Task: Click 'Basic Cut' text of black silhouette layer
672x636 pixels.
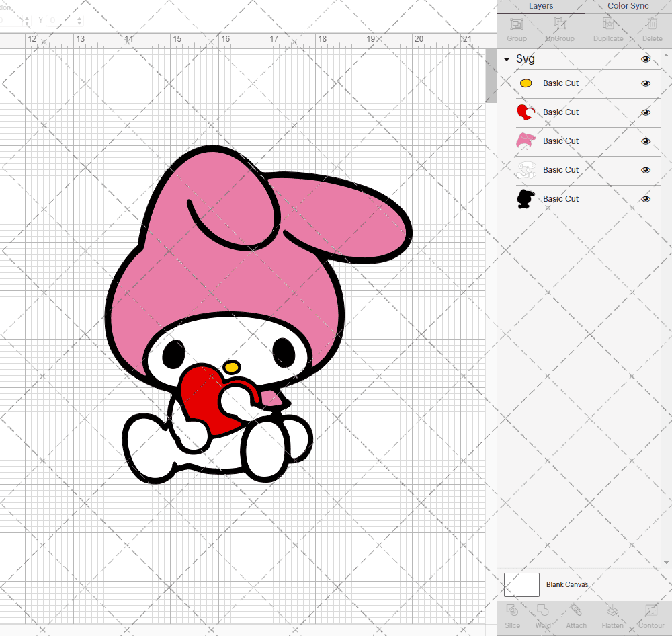Action: (x=560, y=199)
